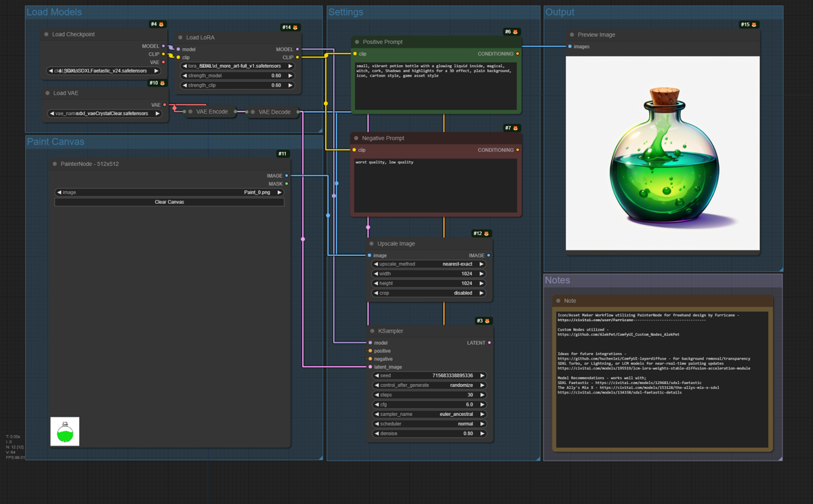The width and height of the screenshot is (813, 504).
Task: Change upscale_method from nearest-exact
Action: point(482,264)
